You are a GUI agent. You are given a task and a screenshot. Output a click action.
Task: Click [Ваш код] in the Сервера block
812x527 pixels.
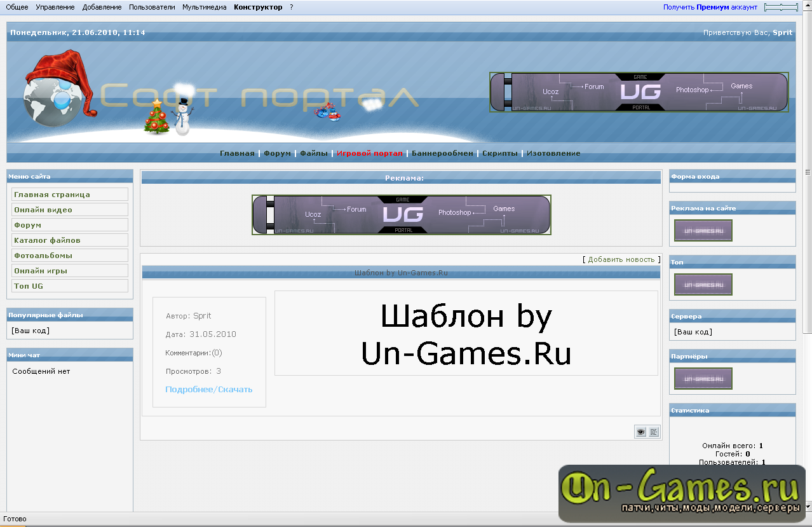click(693, 332)
